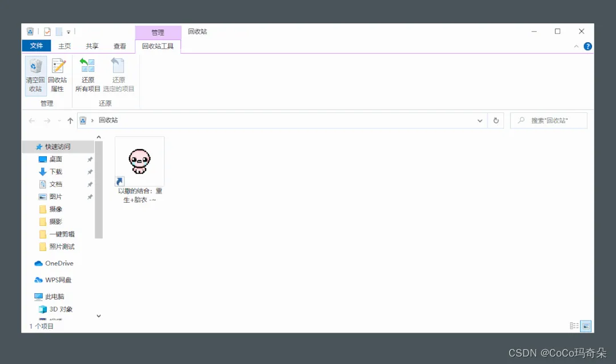This screenshot has height=364, width=616.
Task: Go back using the back arrow
Action: coord(32,120)
